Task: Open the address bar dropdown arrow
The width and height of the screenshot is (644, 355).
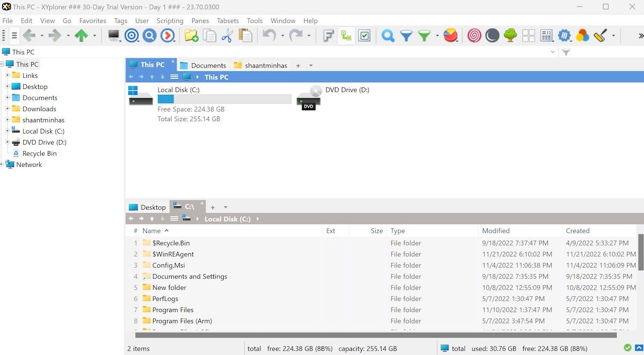Action: point(553,52)
